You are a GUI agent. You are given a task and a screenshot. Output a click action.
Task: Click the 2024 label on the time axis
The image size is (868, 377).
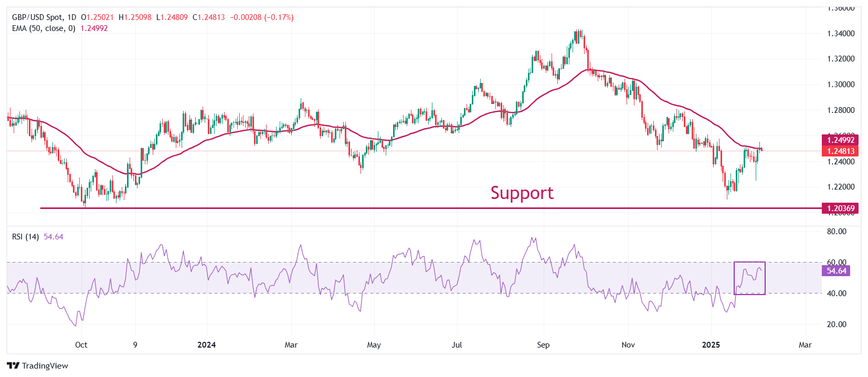pos(207,345)
